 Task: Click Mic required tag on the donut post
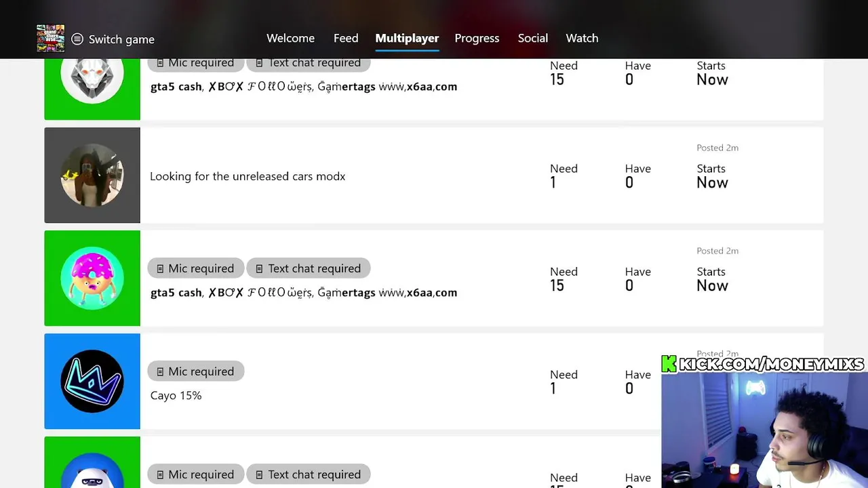coord(195,268)
